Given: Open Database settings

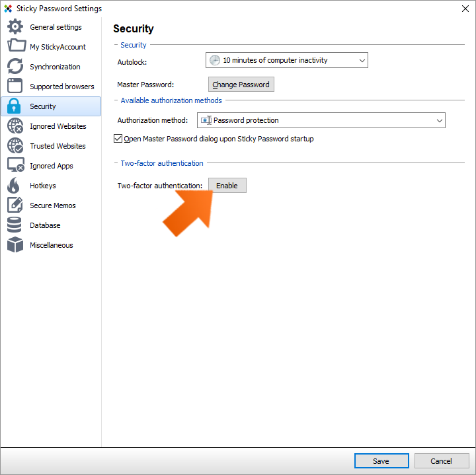Looking at the screenshot, I should [51, 225].
